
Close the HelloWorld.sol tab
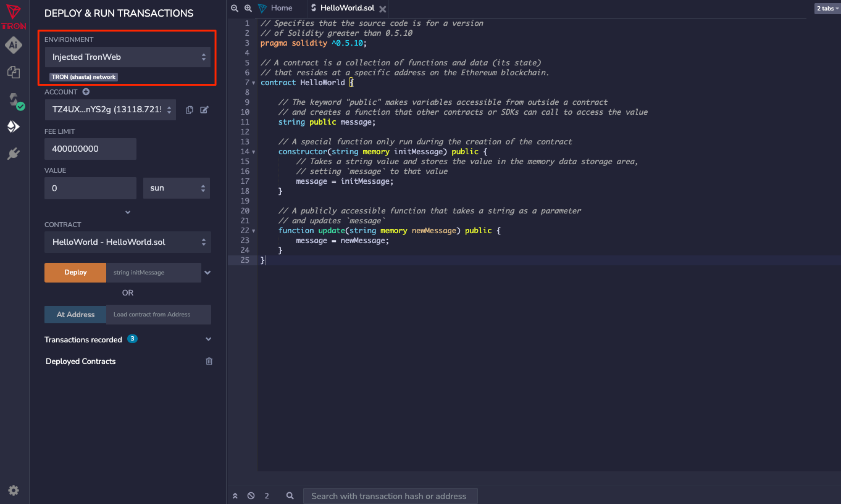click(x=383, y=9)
